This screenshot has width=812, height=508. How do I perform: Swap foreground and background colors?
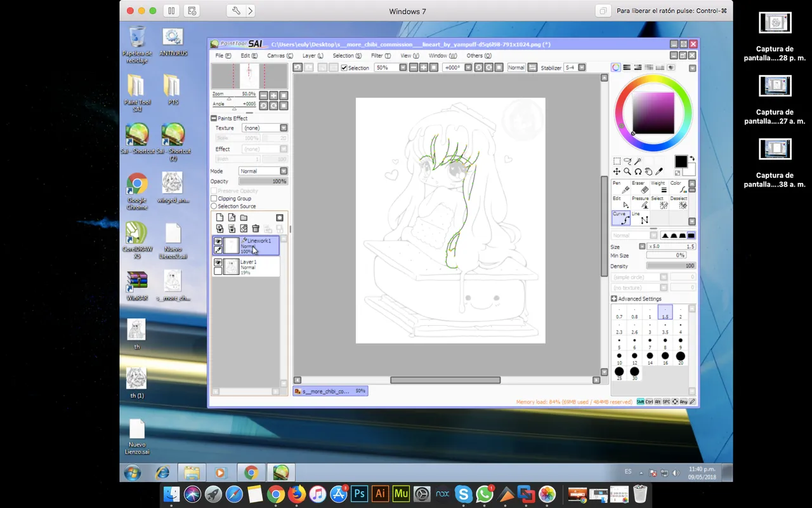click(x=692, y=158)
